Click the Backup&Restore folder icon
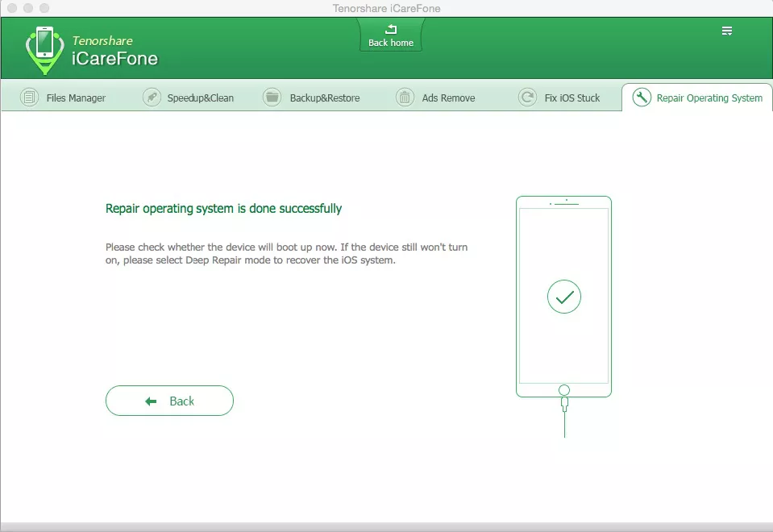The height and width of the screenshot is (532, 773). coord(272,98)
